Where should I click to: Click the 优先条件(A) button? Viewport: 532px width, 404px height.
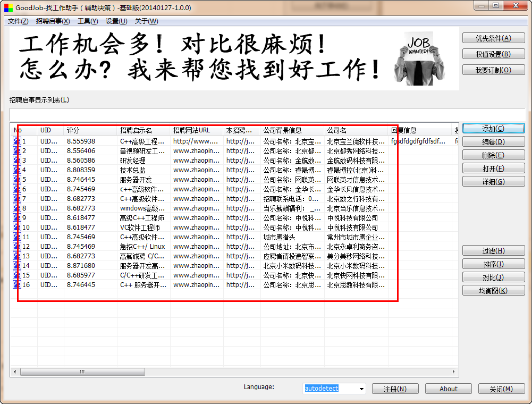pyautogui.click(x=493, y=38)
